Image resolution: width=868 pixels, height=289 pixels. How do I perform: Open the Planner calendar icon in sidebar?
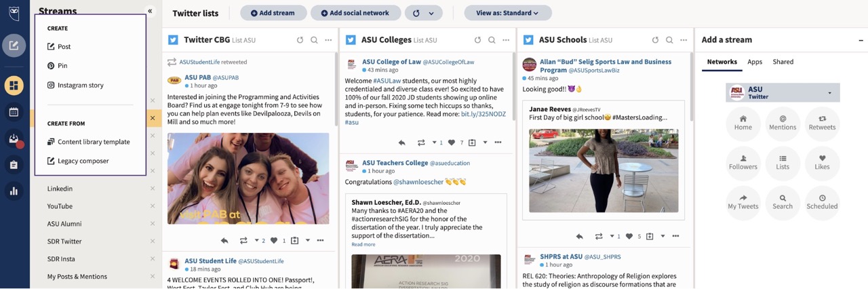[x=14, y=112]
